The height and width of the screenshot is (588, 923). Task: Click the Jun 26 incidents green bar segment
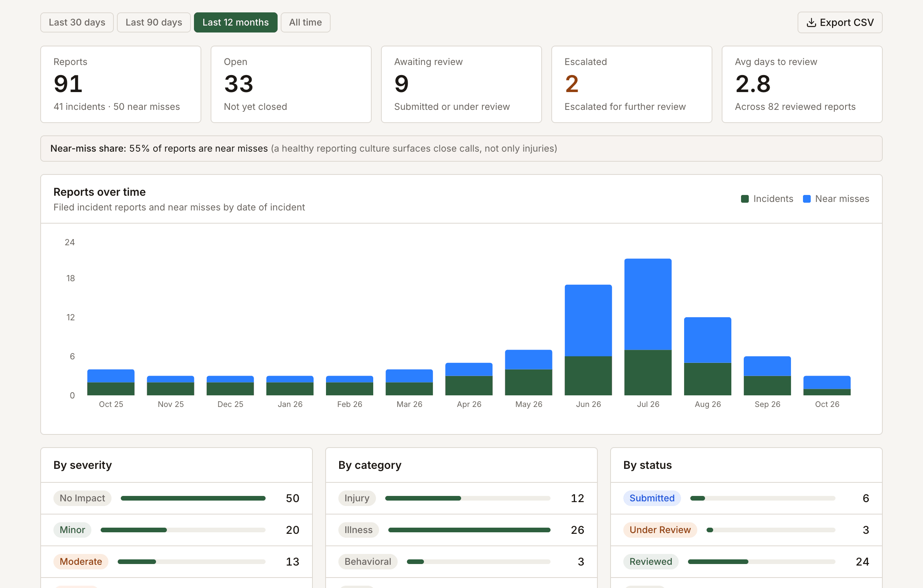588,376
